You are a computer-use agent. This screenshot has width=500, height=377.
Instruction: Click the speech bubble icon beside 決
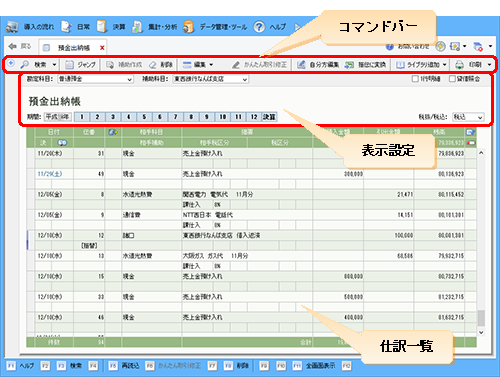[62, 143]
